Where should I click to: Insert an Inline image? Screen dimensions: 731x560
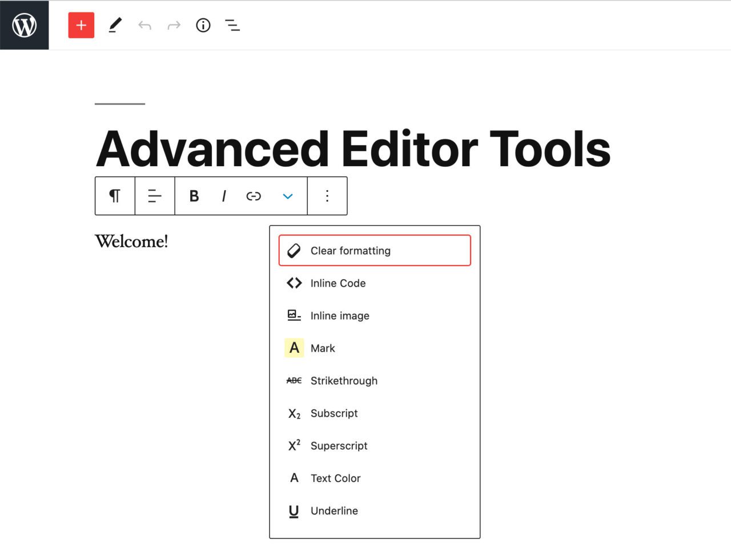339,315
